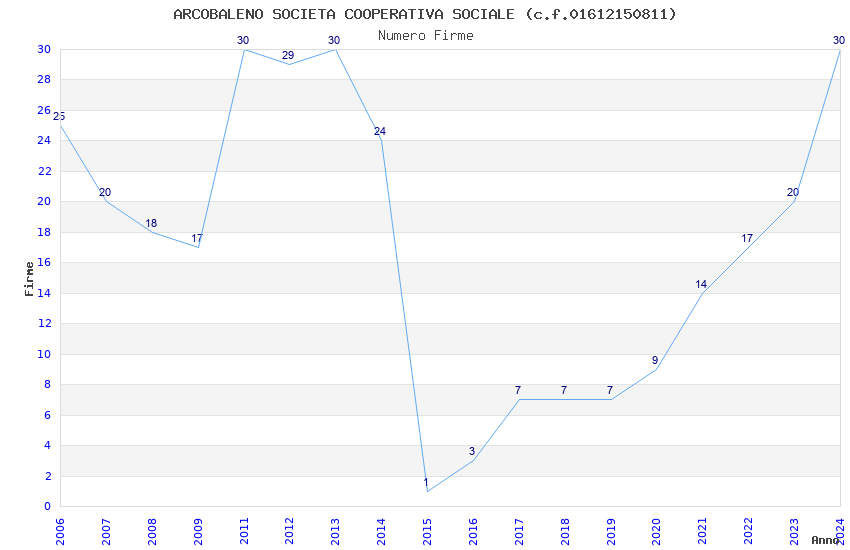Click the data label 25 for year 2006
Screen dimensions: 850x550
(x=59, y=117)
